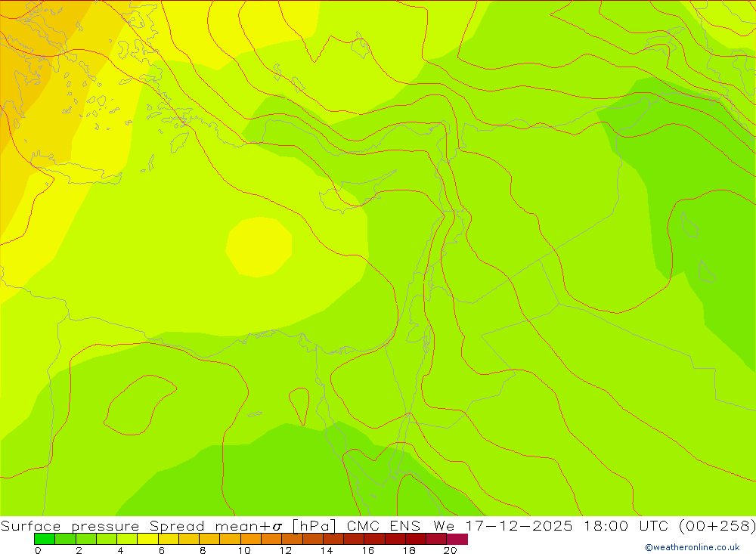Pick the 2–3 hPa legend swatch
This screenshot has width=756, height=554.
[x=86, y=539]
